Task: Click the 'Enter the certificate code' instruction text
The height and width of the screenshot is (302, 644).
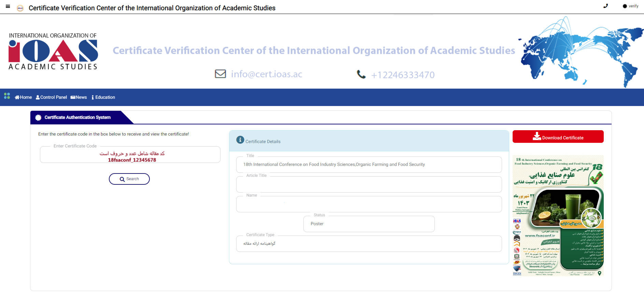Action: pyautogui.click(x=114, y=134)
